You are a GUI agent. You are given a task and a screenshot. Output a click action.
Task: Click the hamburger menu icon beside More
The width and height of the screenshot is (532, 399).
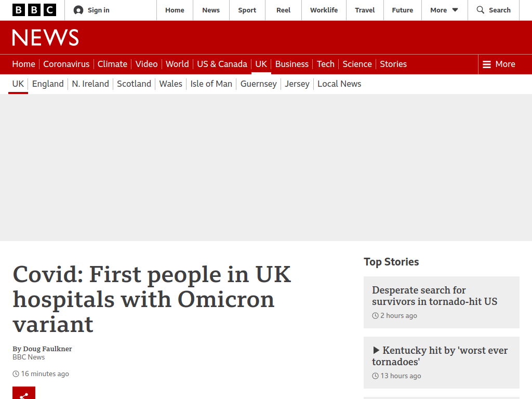(x=486, y=64)
